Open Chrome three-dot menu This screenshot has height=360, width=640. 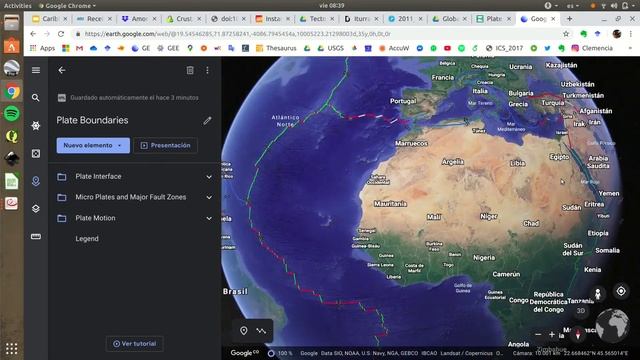[x=631, y=34]
